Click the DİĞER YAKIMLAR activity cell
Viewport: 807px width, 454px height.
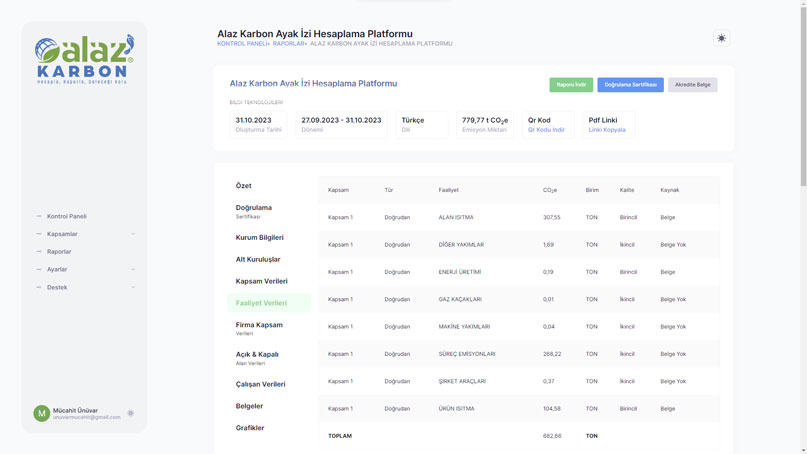tap(461, 245)
